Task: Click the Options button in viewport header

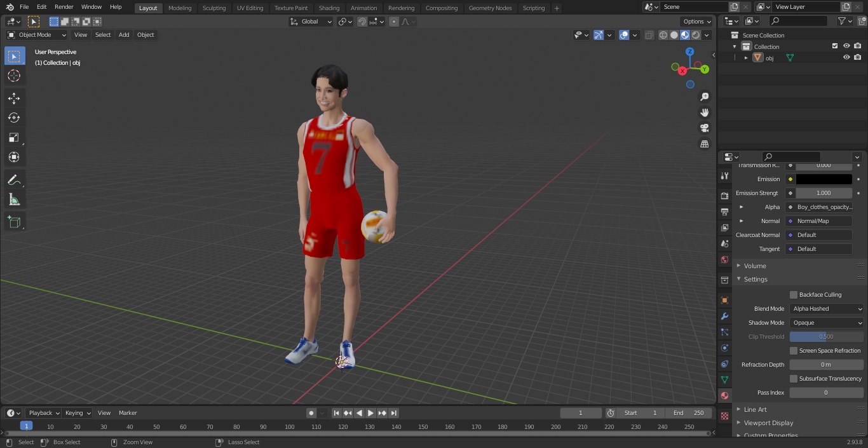Action: [x=697, y=22]
